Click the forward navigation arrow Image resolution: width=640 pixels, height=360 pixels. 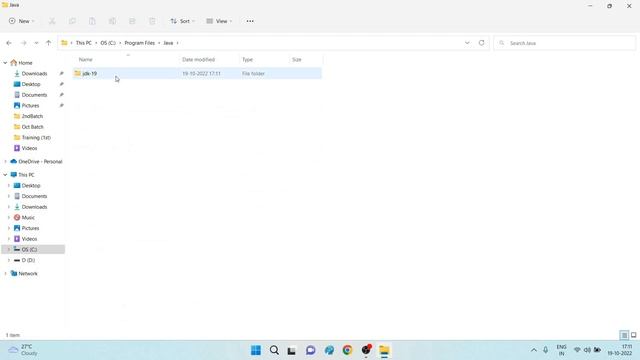(24, 43)
